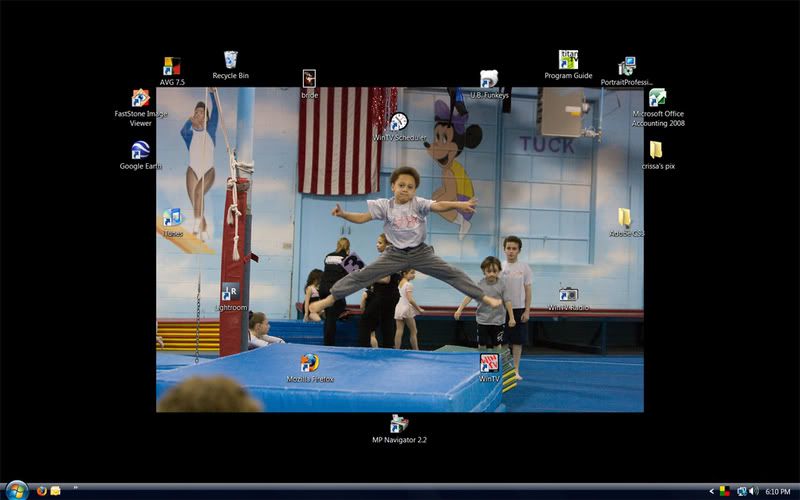This screenshot has height=500, width=800.
Task: Open AVG tray icon in taskbar
Action: [x=724, y=491]
